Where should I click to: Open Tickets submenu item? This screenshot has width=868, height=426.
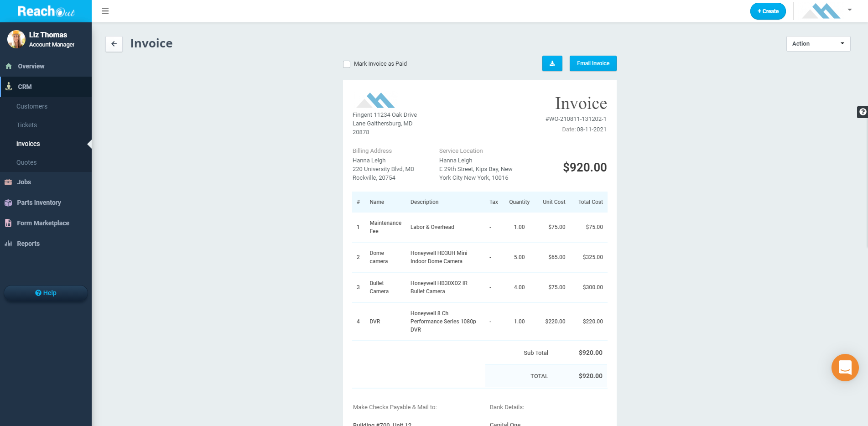coord(26,125)
